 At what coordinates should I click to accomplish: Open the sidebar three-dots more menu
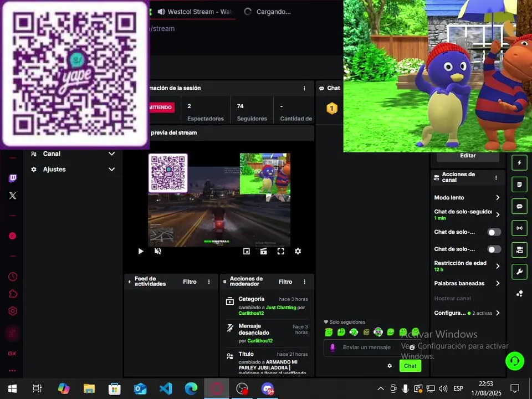(12, 371)
